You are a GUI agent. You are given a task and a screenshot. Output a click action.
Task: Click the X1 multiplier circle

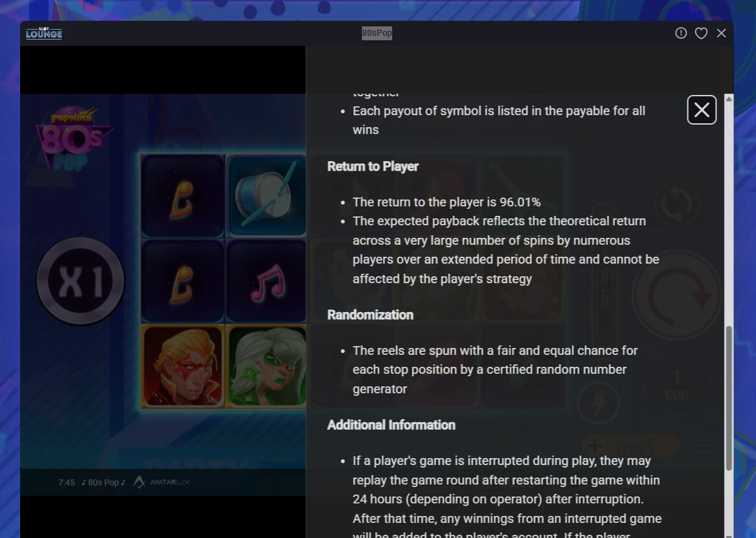click(81, 281)
